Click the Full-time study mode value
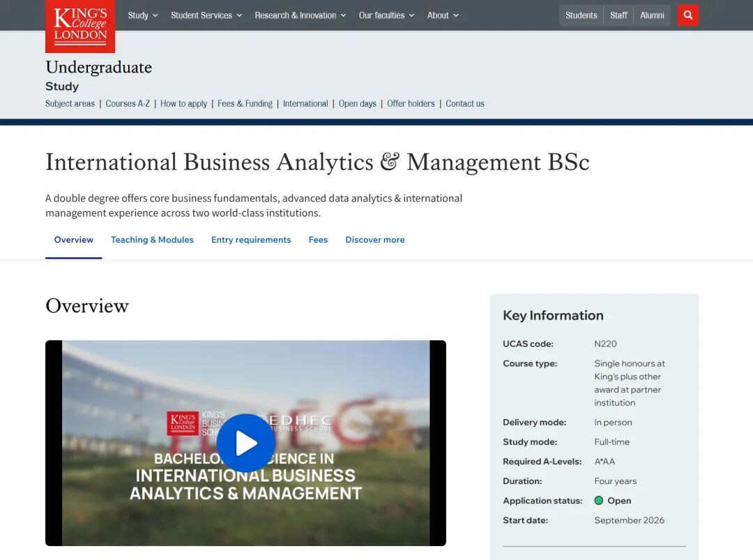Screen dimensions: 753x560 tap(612, 442)
